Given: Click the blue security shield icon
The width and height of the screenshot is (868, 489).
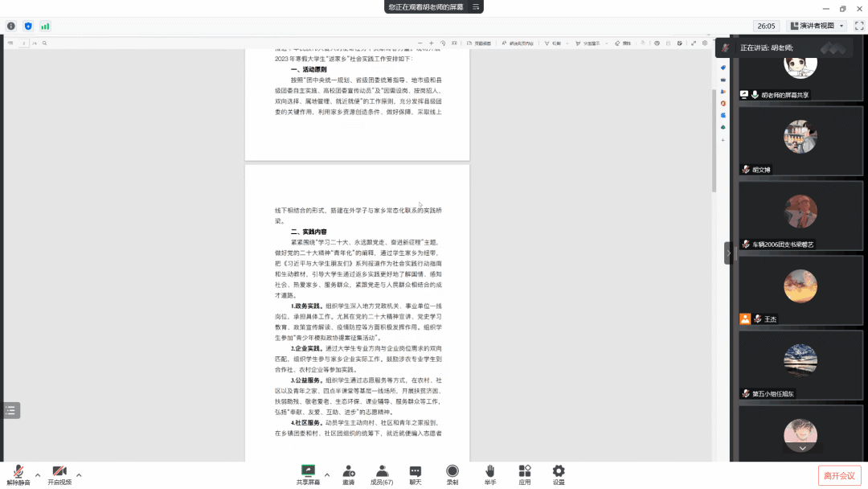Looking at the screenshot, I should click(x=28, y=26).
